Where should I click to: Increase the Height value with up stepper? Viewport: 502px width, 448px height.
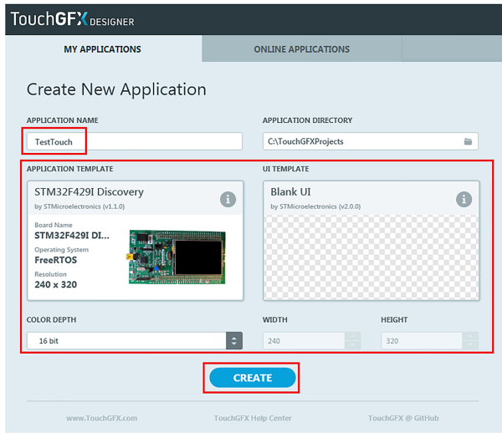coord(471,337)
